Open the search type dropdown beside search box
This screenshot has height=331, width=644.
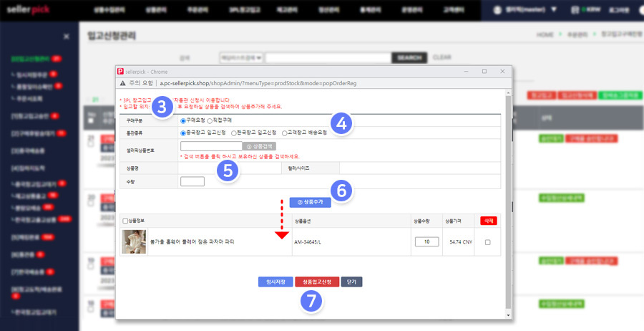click(241, 57)
